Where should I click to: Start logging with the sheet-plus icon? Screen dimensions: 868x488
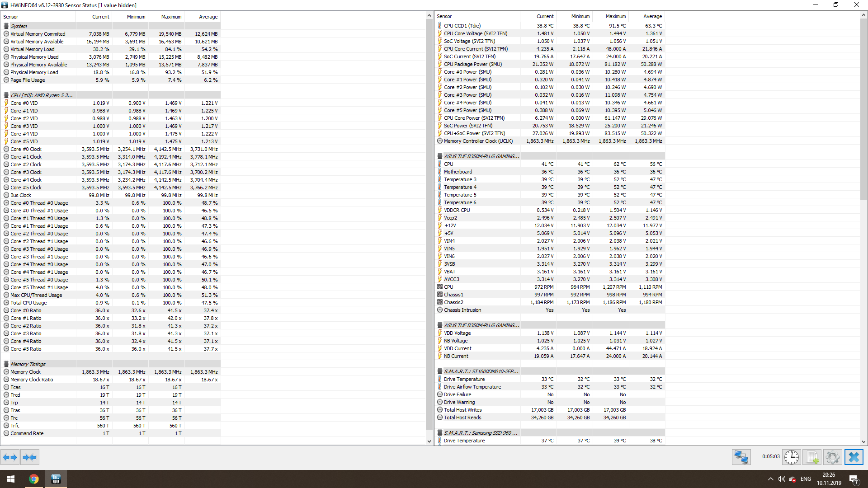pyautogui.click(x=812, y=457)
